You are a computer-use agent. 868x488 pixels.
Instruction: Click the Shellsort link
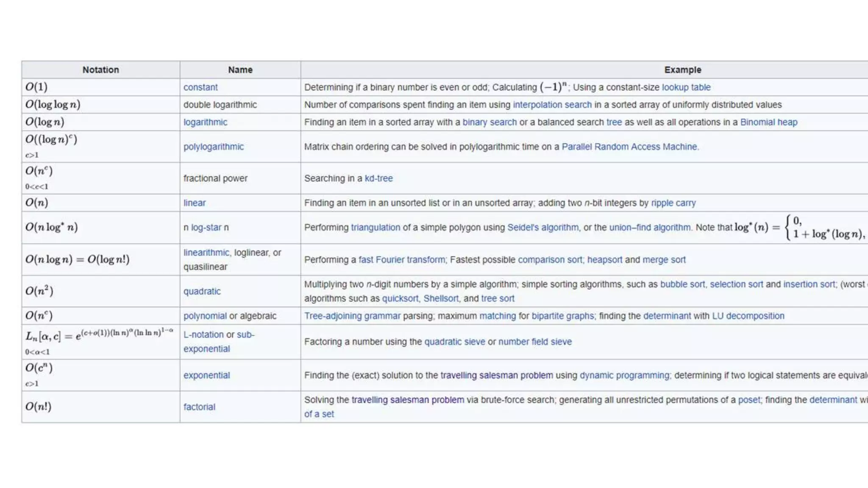(x=441, y=299)
